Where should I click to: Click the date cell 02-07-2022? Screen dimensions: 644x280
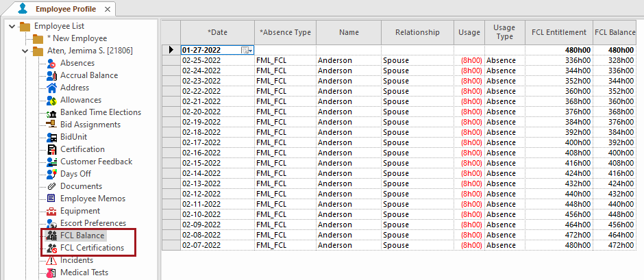click(218, 245)
